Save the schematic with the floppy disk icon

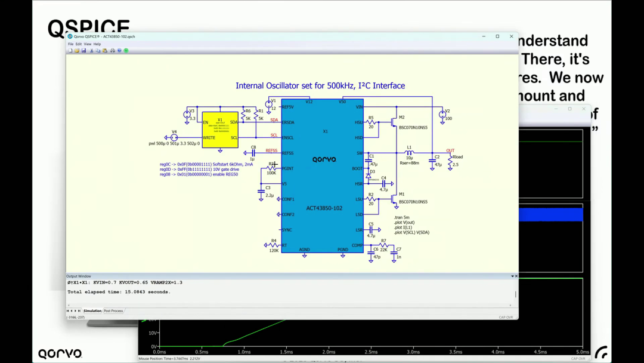coord(83,51)
